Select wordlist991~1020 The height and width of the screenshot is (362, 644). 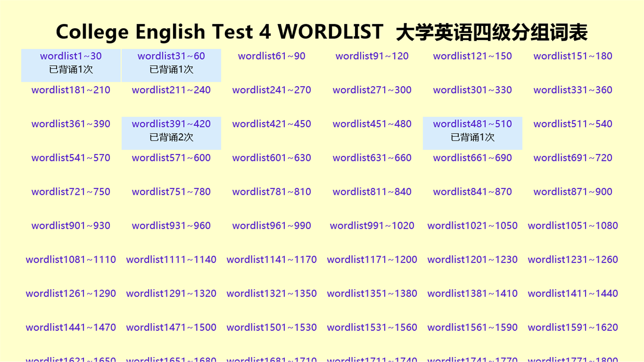click(372, 226)
